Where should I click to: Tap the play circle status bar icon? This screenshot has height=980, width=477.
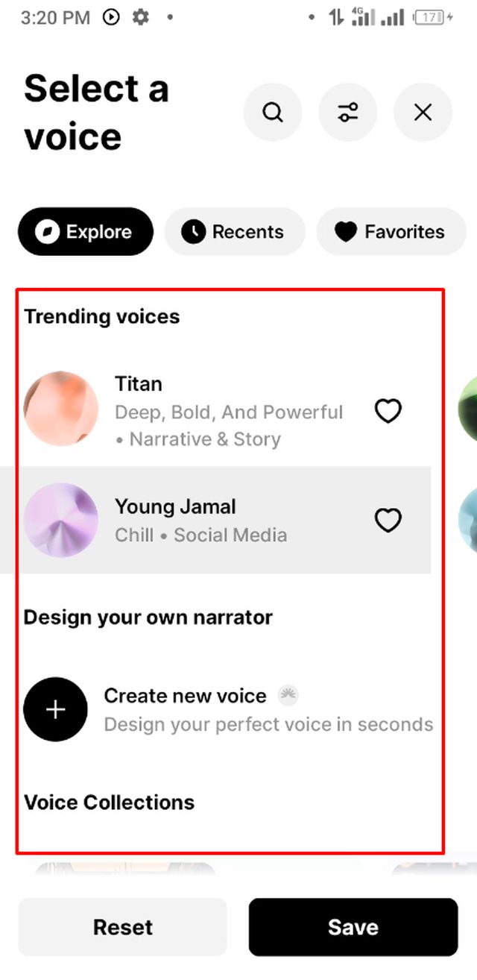click(111, 17)
